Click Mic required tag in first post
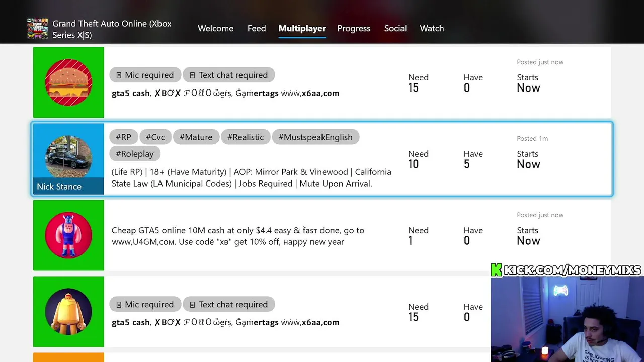The height and width of the screenshot is (362, 644). pyautogui.click(x=145, y=75)
